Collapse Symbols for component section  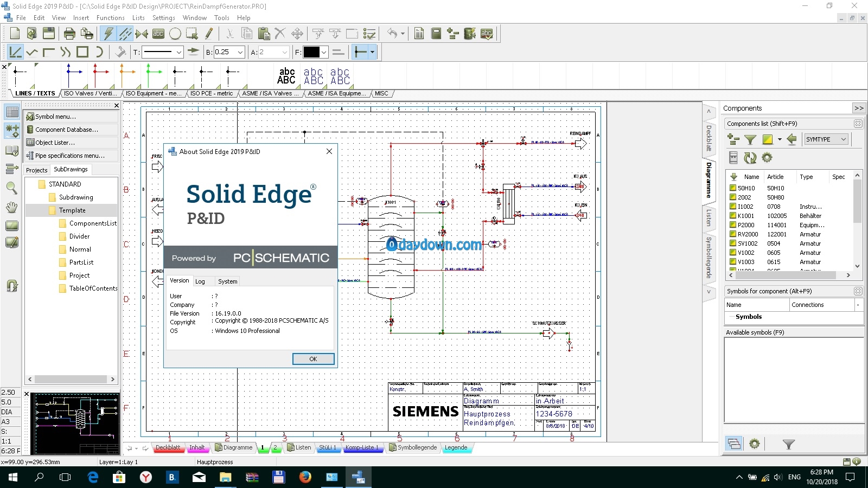point(858,291)
